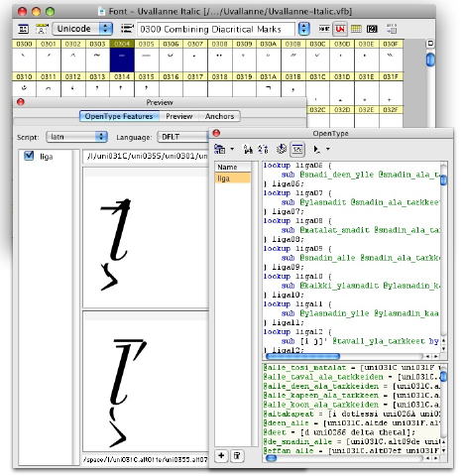Image resolution: width=464 pixels, height=476 pixels.
Task: Select glyph cell 0305
Action: 147,56
